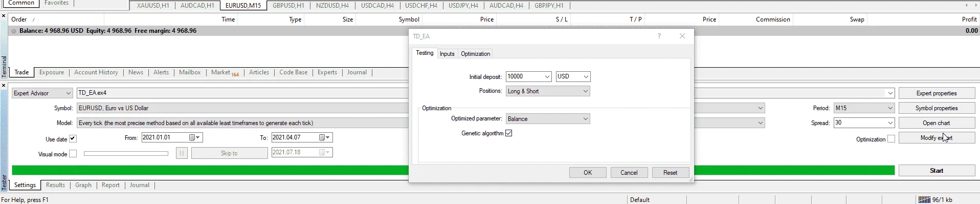The image size is (980, 204).
Task: Switch to GBPUSD,H1 chart tab
Action: click(x=288, y=6)
